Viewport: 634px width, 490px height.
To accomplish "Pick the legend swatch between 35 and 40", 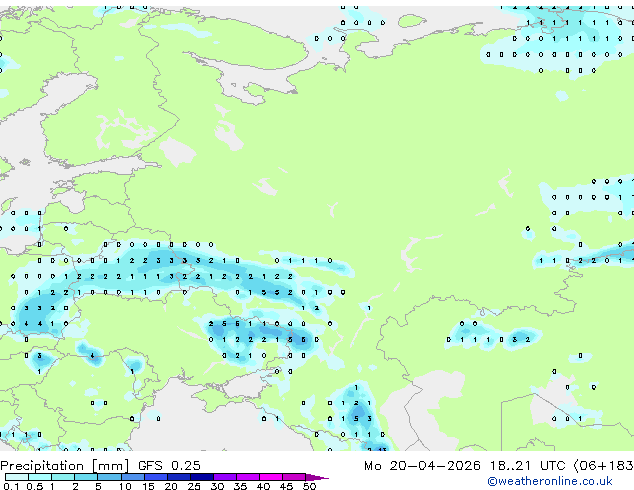I will 248,477.
